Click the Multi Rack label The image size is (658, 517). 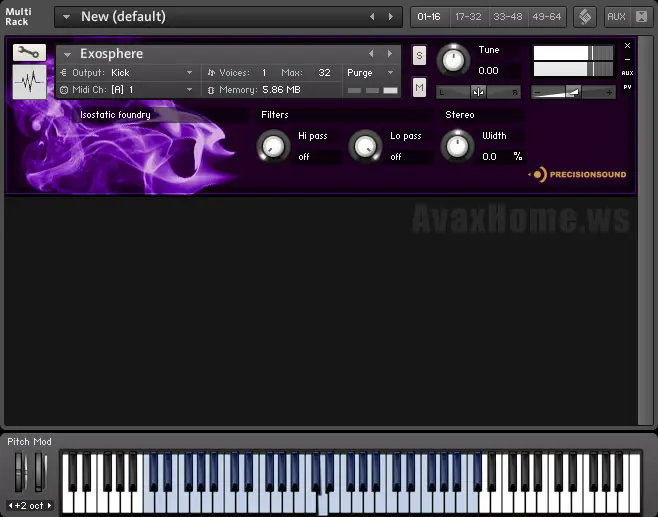tap(18, 17)
